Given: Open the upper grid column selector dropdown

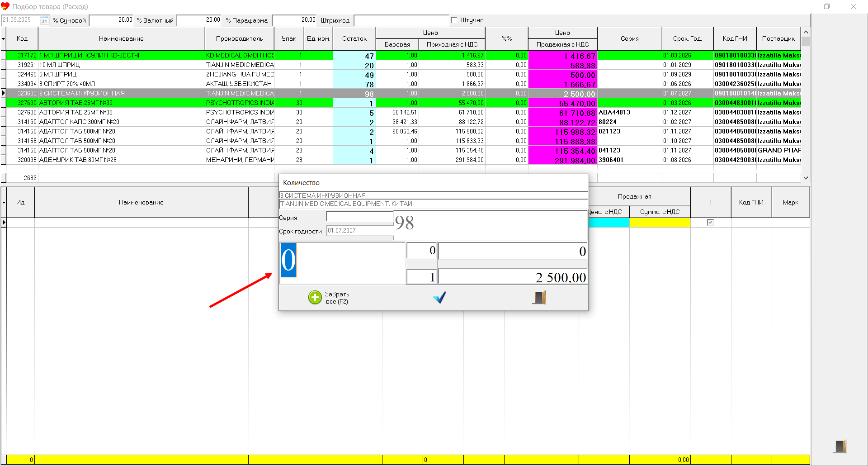Looking at the screenshot, I should (x=3, y=39).
